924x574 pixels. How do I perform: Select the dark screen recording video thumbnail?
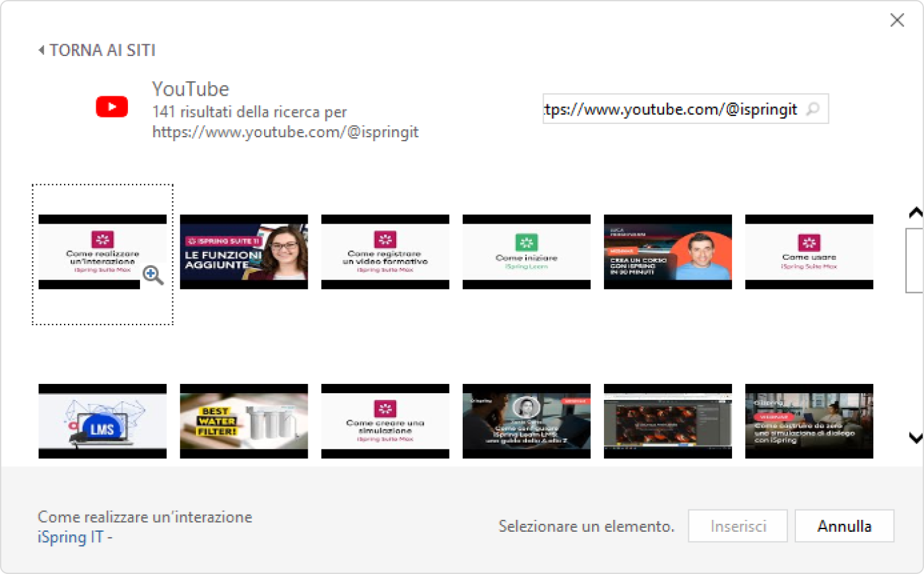click(667, 421)
